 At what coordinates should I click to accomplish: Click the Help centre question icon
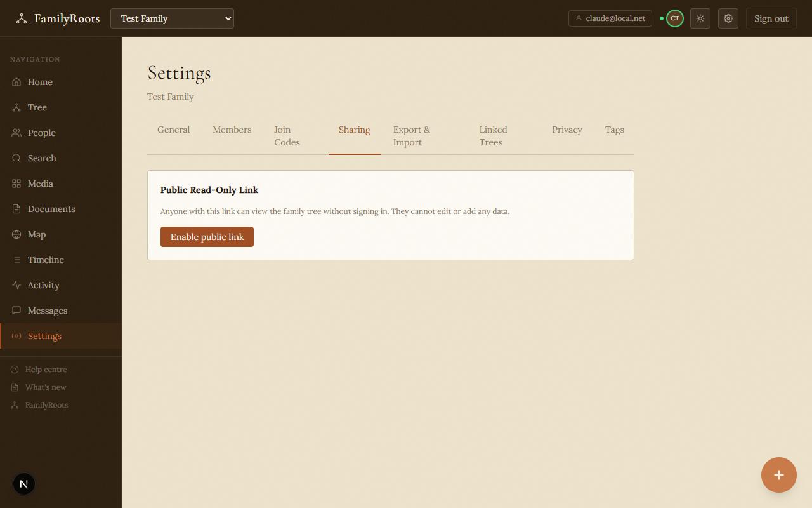click(x=15, y=370)
